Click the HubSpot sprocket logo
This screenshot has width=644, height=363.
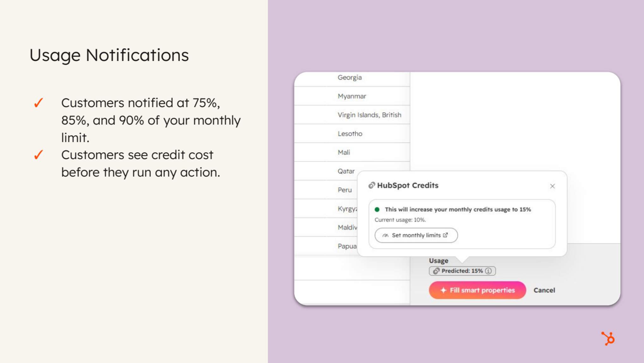point(608,338)
